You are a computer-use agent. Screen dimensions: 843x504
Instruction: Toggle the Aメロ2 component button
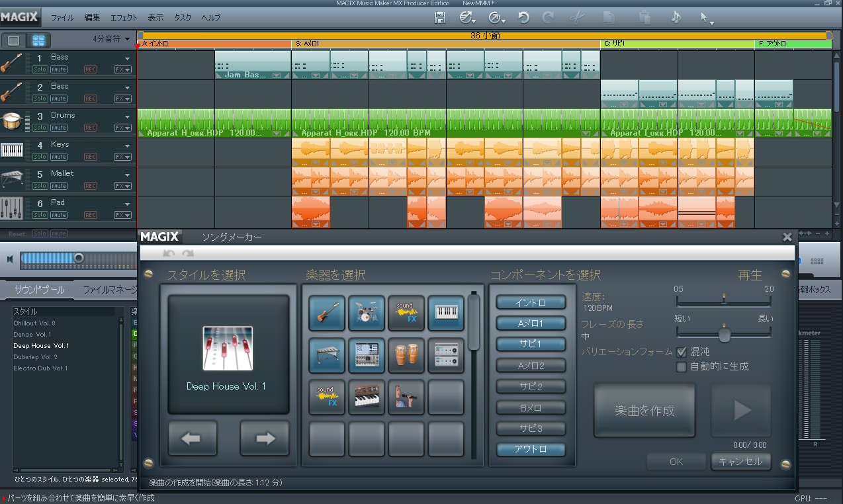tap(531, 366)
